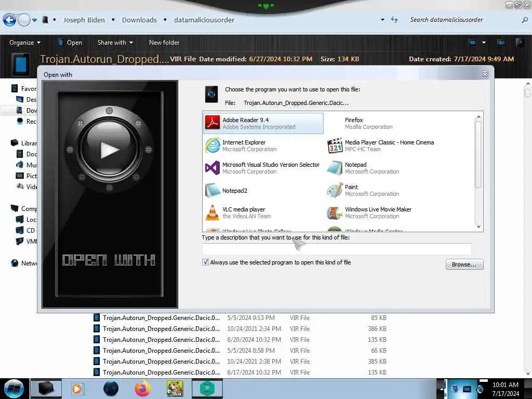Select the 66 KB VIR file row

[x=240, y=351]
